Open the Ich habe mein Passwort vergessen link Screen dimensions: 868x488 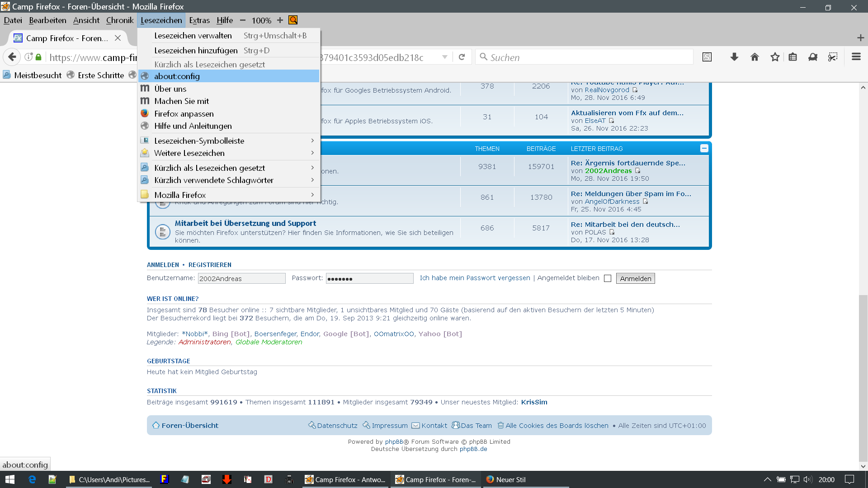pos(475,278)
